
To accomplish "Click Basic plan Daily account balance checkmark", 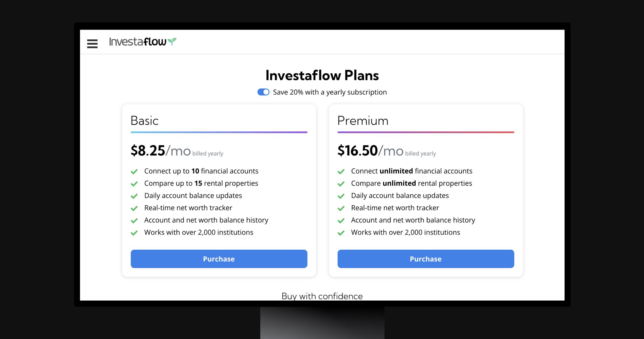I will [134, 196].
